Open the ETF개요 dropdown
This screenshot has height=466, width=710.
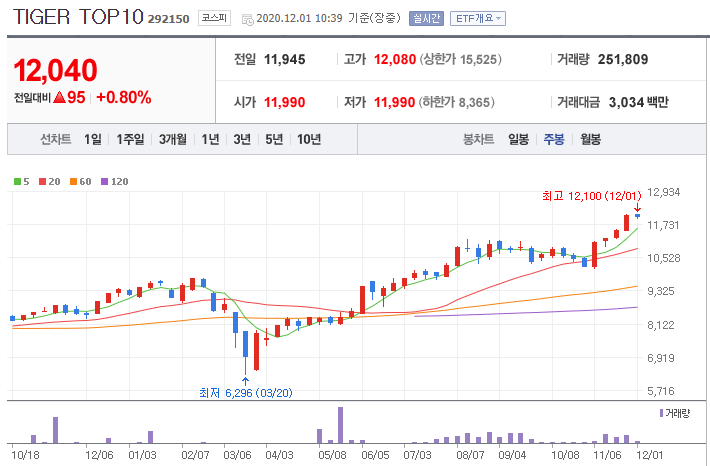point(478,19)
